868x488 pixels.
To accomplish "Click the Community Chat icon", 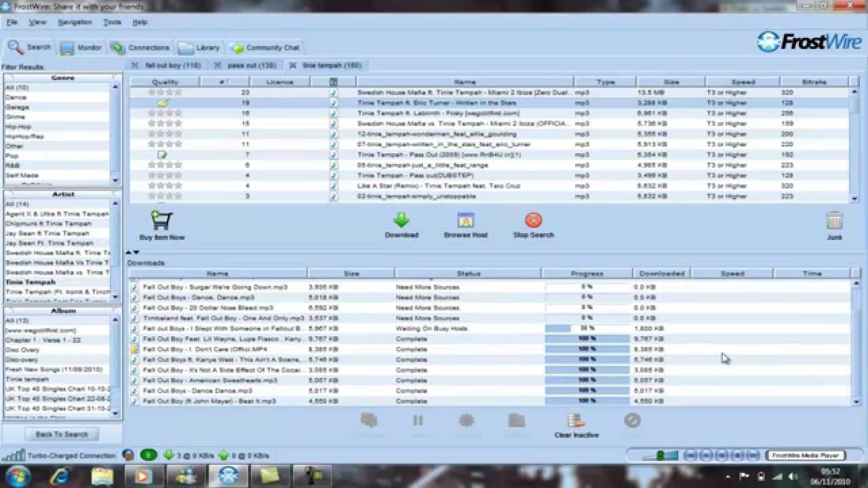I will [x=236, y=48].
